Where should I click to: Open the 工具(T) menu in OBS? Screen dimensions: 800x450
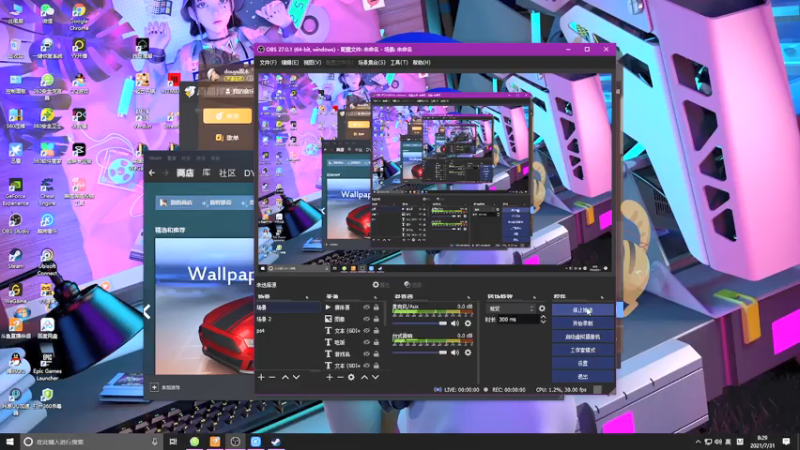pyautogui.click(x=399, y=63)
